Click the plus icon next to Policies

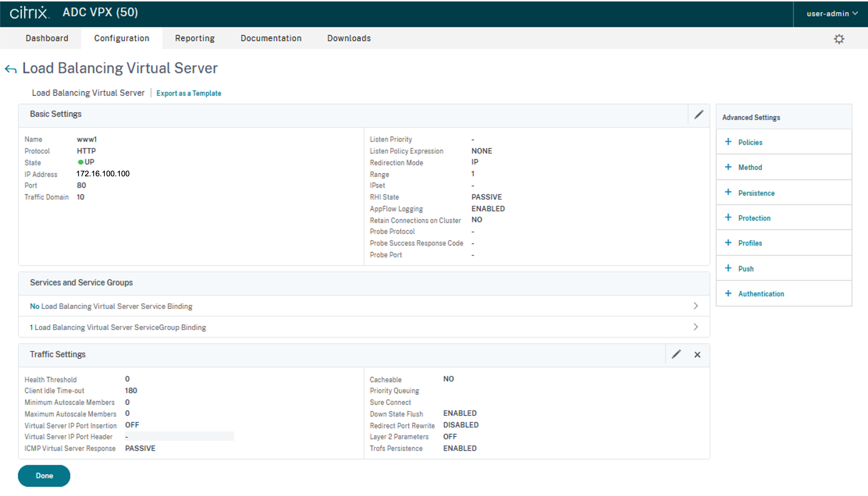[728, 142]
